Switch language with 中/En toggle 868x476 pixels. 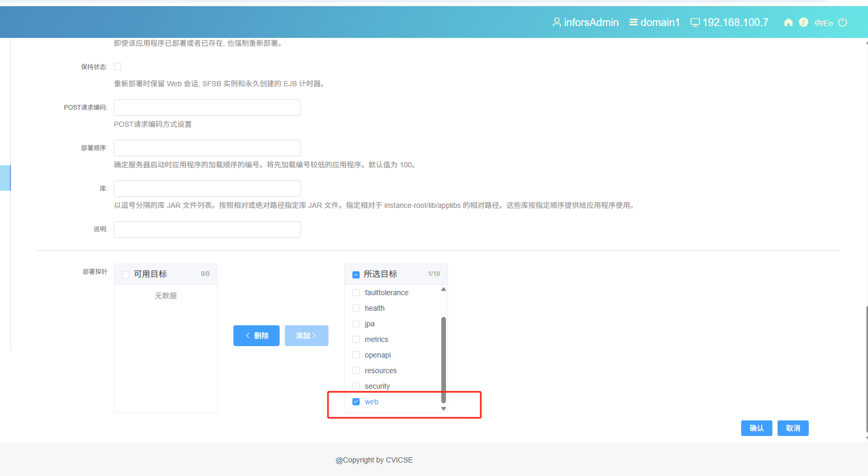(823, 23)
